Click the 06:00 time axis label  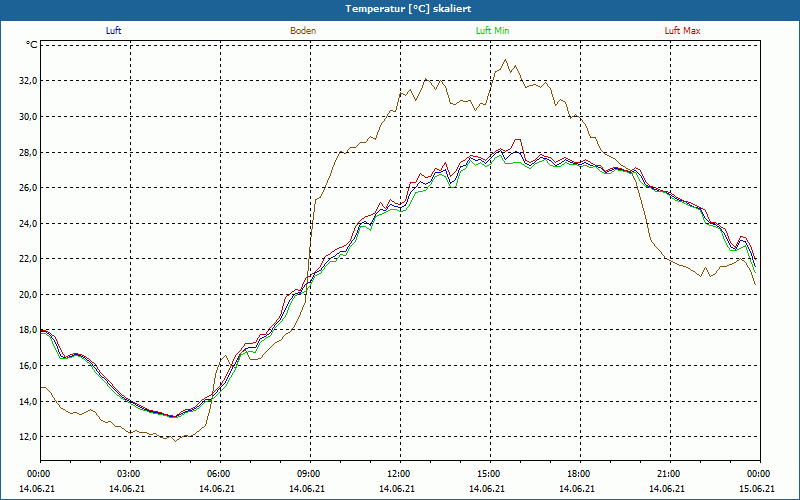220,474
